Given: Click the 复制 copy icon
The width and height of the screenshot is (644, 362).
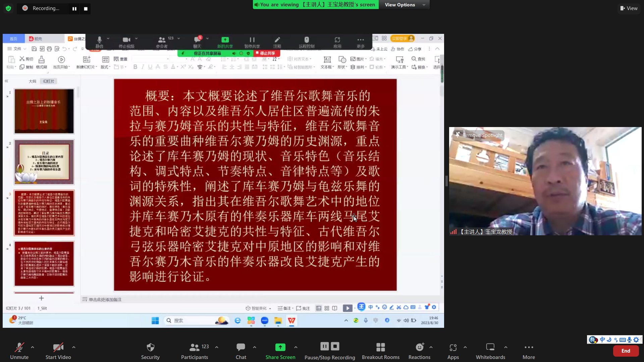Looking at the screenshot, I should (22, 67).
